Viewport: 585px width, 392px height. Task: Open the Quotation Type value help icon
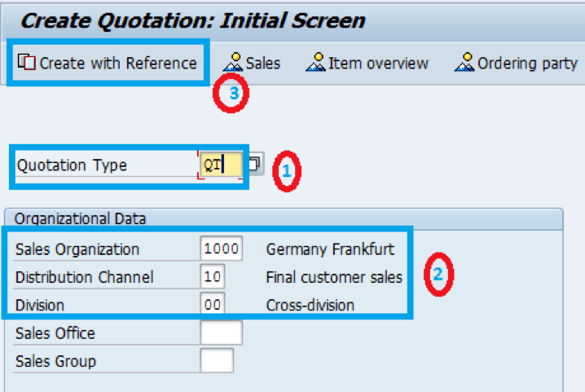[255, 164]
